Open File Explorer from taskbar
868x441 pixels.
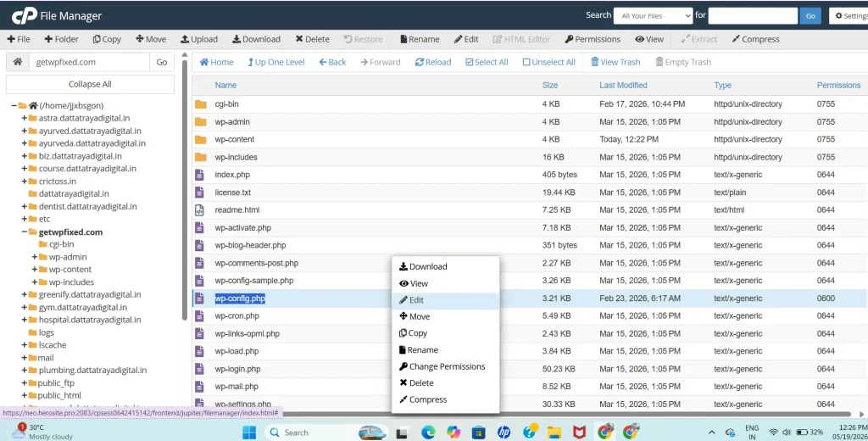554,433
